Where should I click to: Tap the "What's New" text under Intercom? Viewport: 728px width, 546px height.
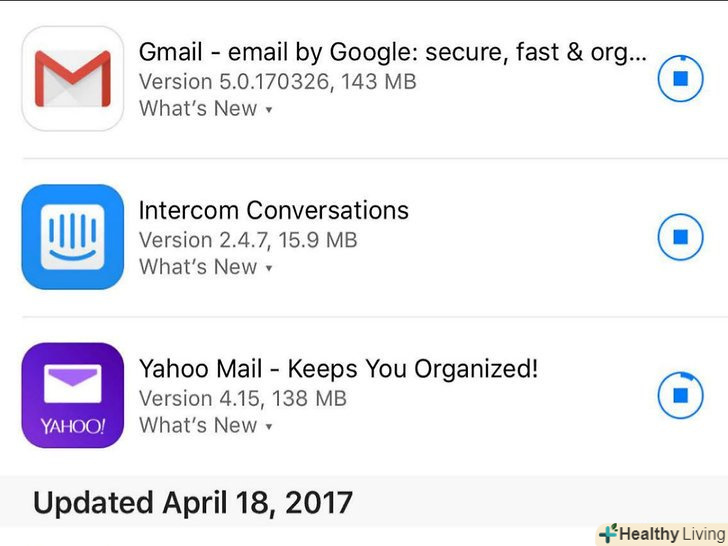[x=198, y=267]
